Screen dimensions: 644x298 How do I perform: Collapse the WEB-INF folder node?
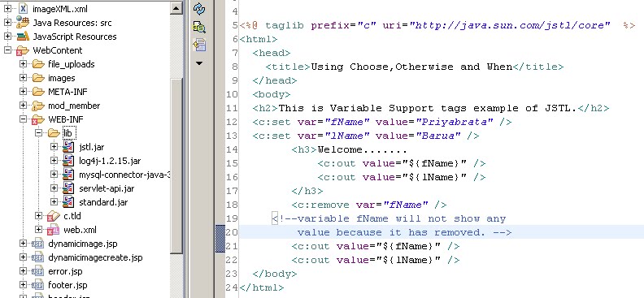(x=23, y=119)
